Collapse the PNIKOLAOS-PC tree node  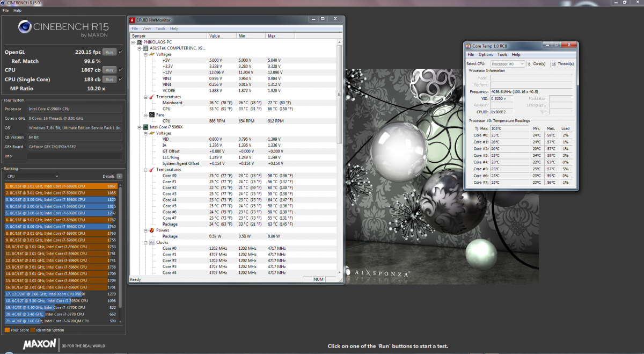click(x=134, y=42)
